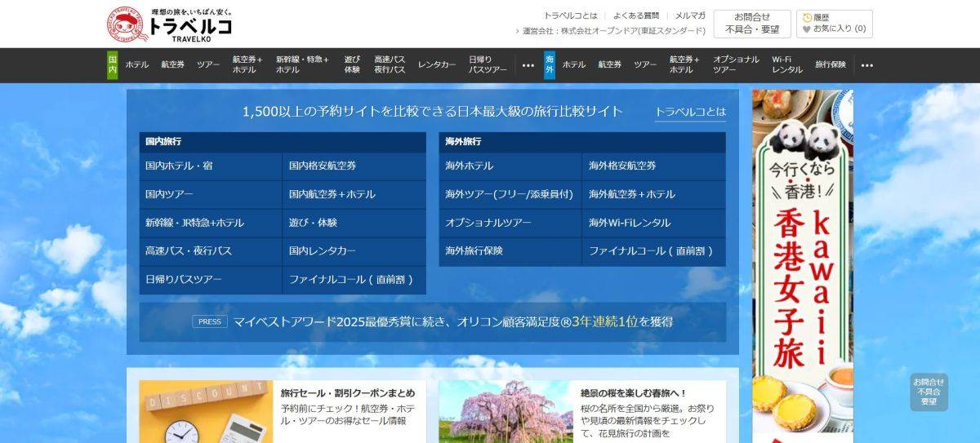Select 海外Wi-Fiレンタル tile

pos(654,223)
